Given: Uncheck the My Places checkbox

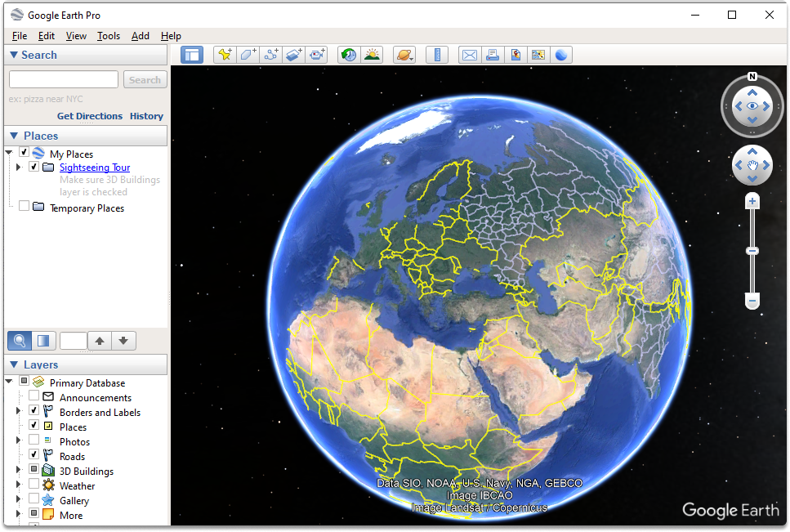Looking at the screenshot, I should (x=24, y=152).
